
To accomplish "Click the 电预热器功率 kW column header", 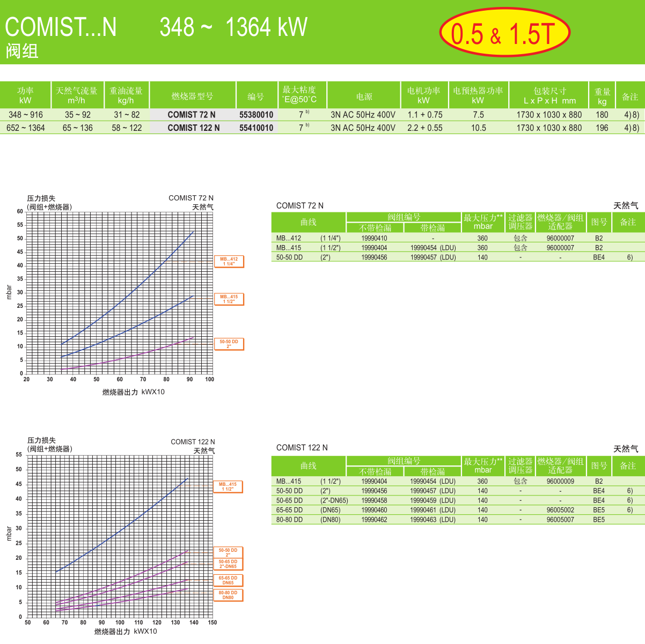I will coord(478,95).
